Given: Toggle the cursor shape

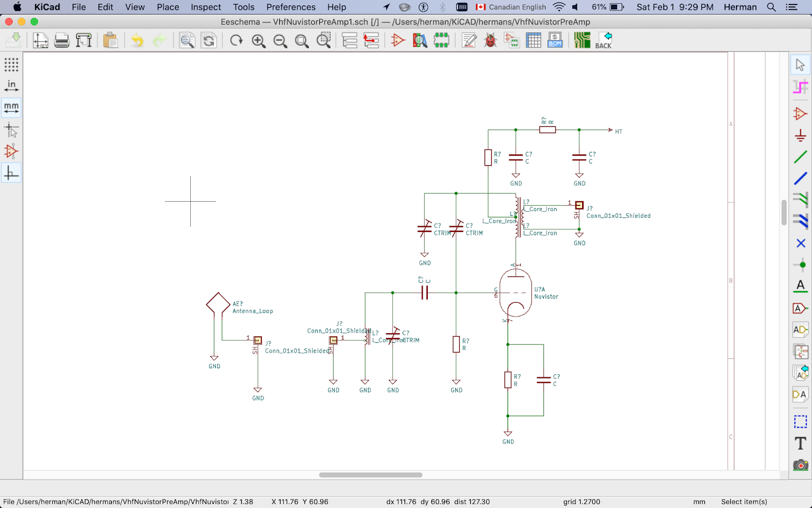Looking at the screenshot, I should [x=11, y=130].
